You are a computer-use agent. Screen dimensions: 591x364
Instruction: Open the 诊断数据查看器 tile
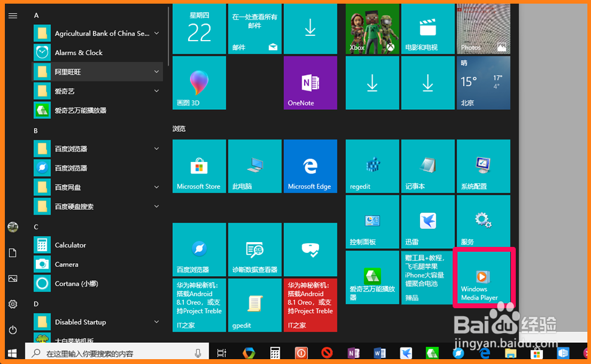(x=254, y=249)
